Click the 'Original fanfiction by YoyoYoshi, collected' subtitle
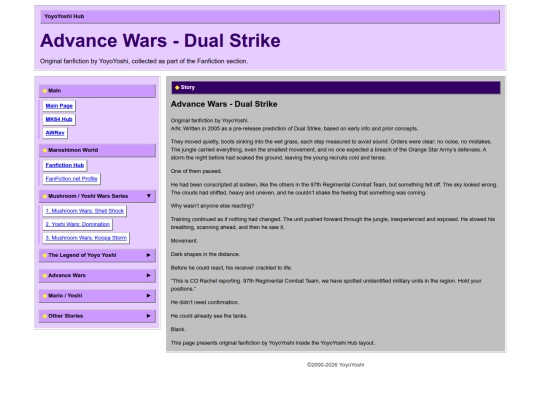This screenshot has height=405, width=540. (144, 61)
